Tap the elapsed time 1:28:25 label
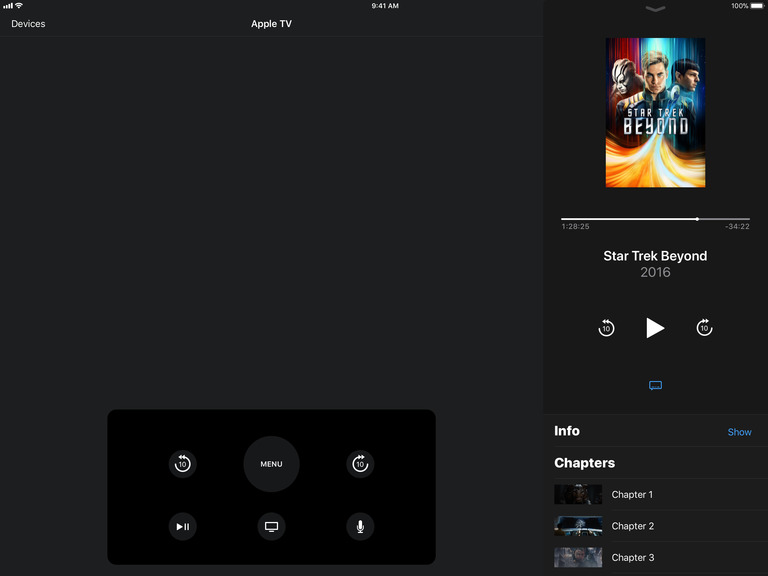Screen dimensions: 768x576 pos(576,226)
